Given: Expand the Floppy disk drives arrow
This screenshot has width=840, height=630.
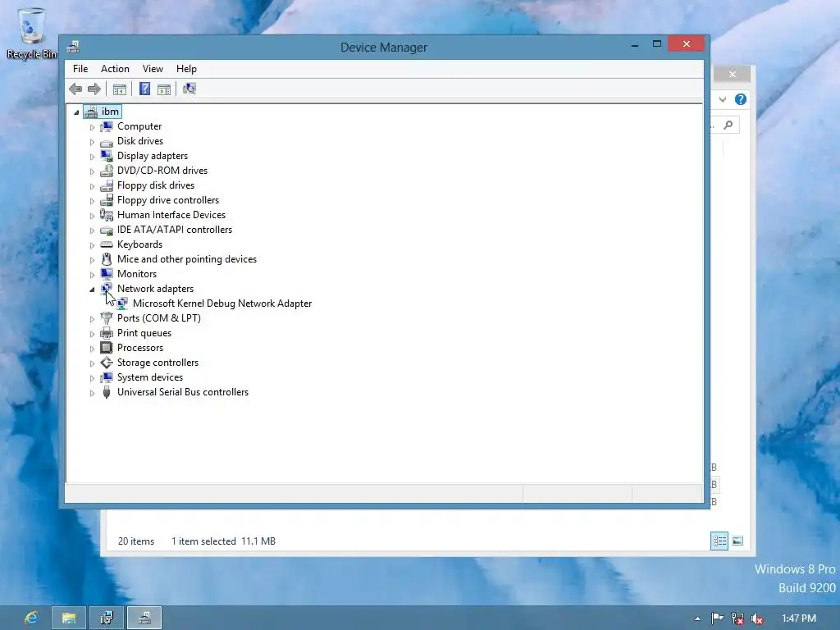Looking at the screenshot, I should coord(92,186).
